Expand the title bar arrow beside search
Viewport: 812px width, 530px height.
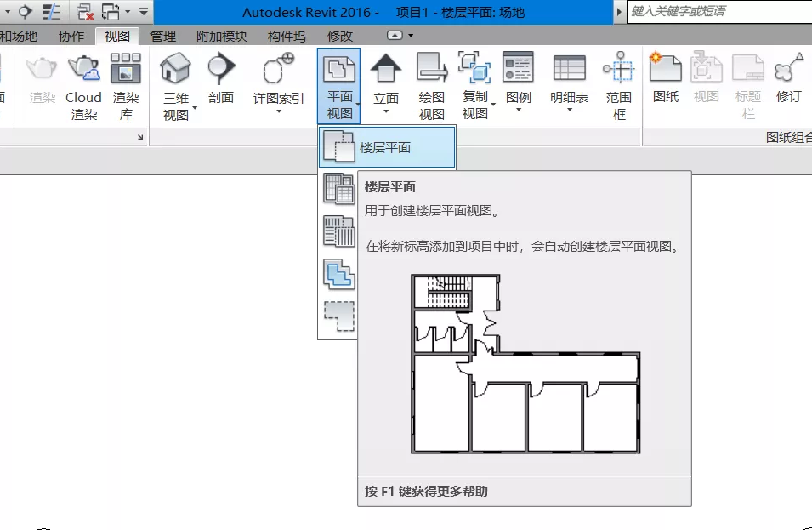tap(618, 11)
